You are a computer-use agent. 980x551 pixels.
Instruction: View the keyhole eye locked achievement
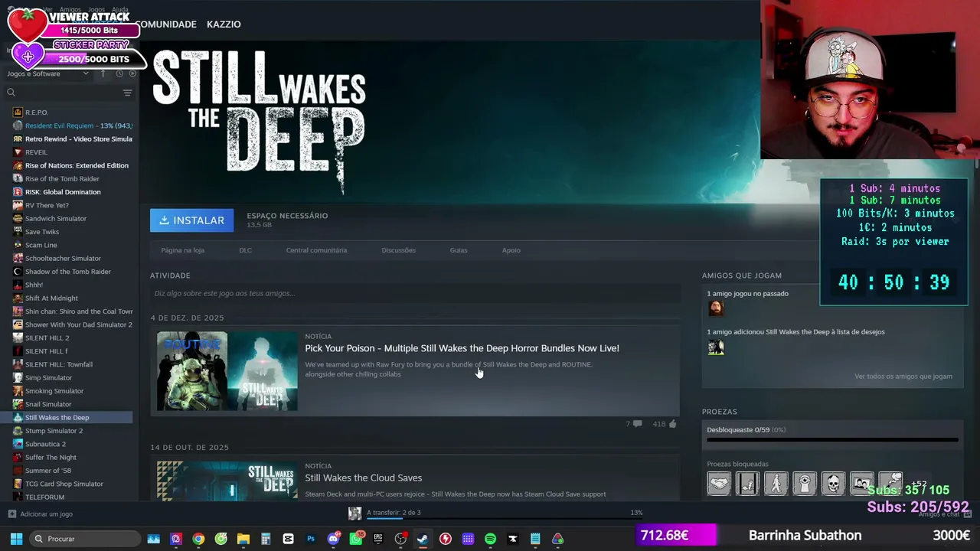(x=805, y=484)
